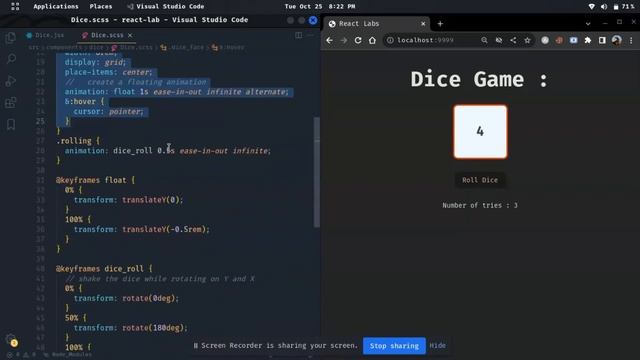This screenshot has height=360, width=640.
Task: Open a new Chrome tab
Action: pos(440,24)
